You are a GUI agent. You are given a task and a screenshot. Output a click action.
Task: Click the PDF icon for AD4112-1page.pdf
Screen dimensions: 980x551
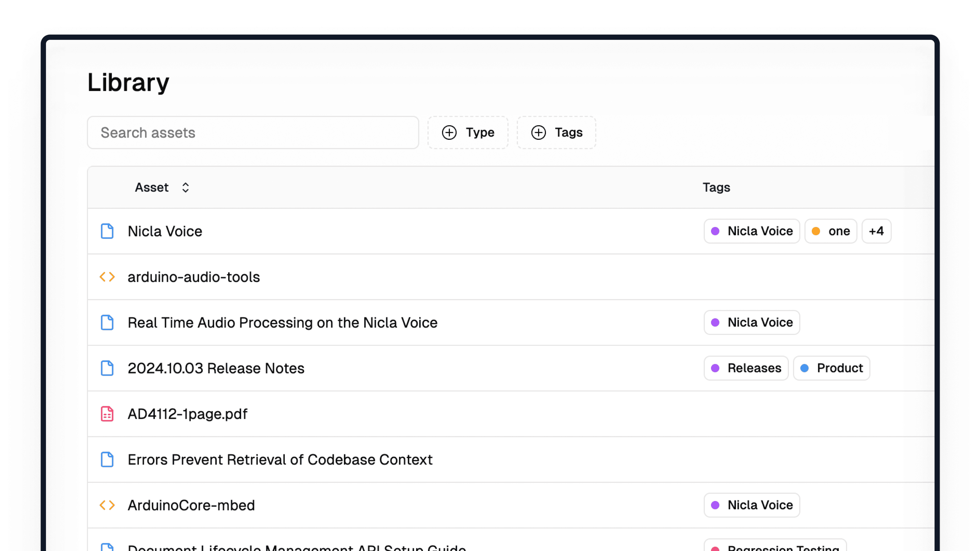point(107,414)
